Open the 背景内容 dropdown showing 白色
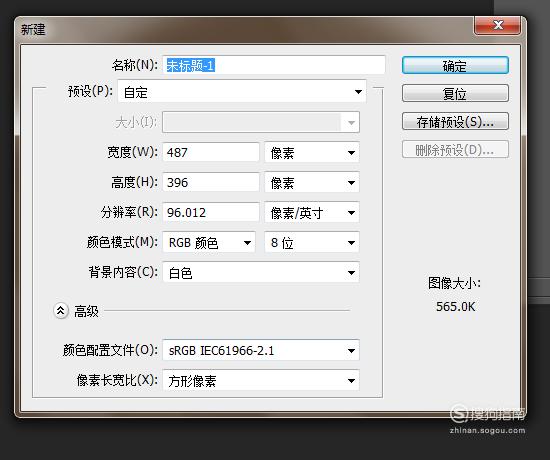550x460 pixels. tap(261, 272)
